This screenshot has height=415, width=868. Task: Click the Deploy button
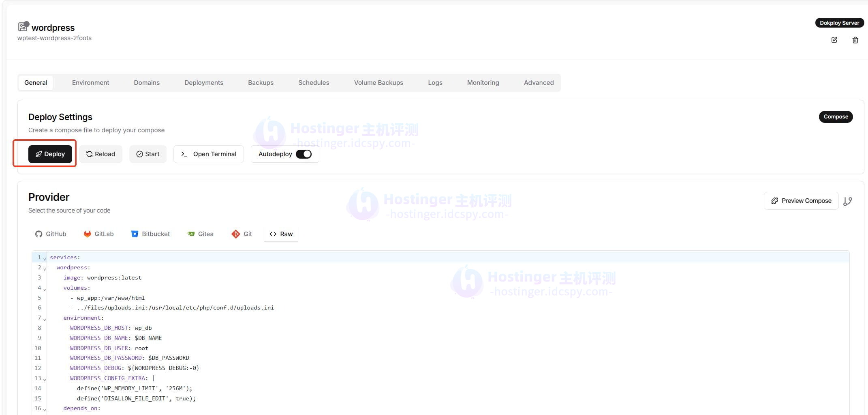tap(50, 154)
